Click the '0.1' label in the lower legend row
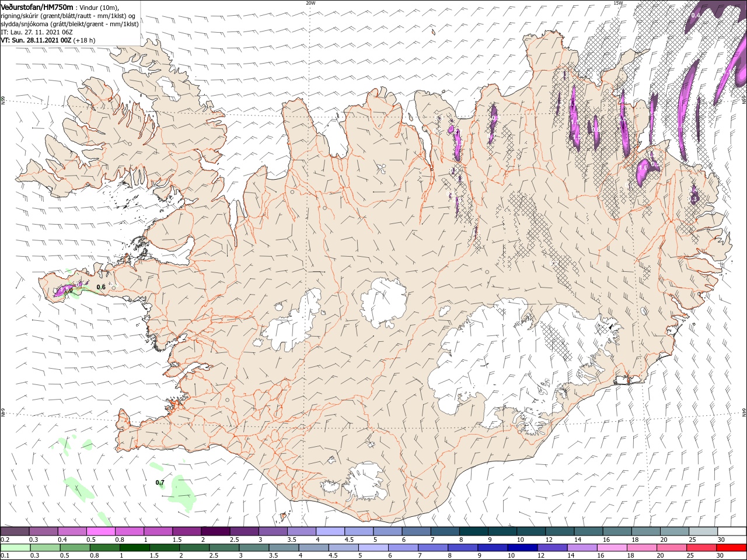This screenshot has width=747, height=560. (5, 556)
